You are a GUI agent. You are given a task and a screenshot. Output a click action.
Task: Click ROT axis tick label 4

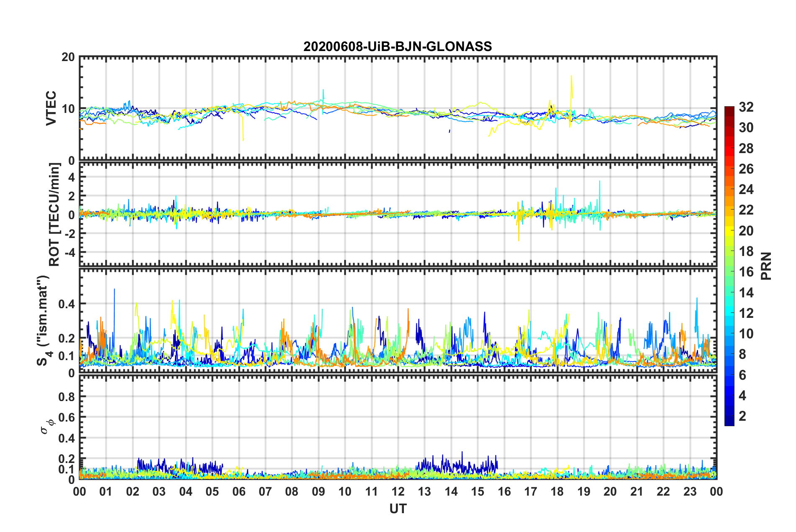click(x=72, y=177)
